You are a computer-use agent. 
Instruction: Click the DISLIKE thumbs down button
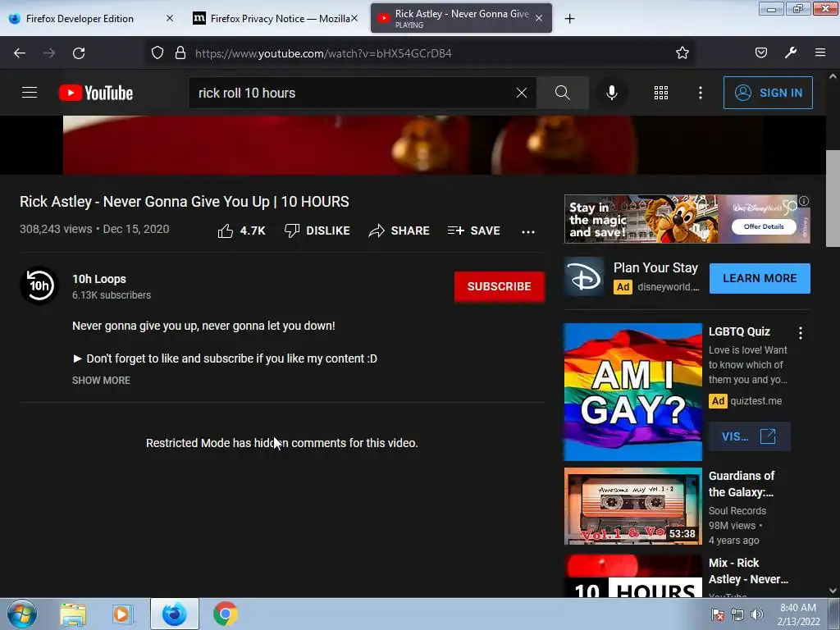pyautogui.click(x=317, y=231)
